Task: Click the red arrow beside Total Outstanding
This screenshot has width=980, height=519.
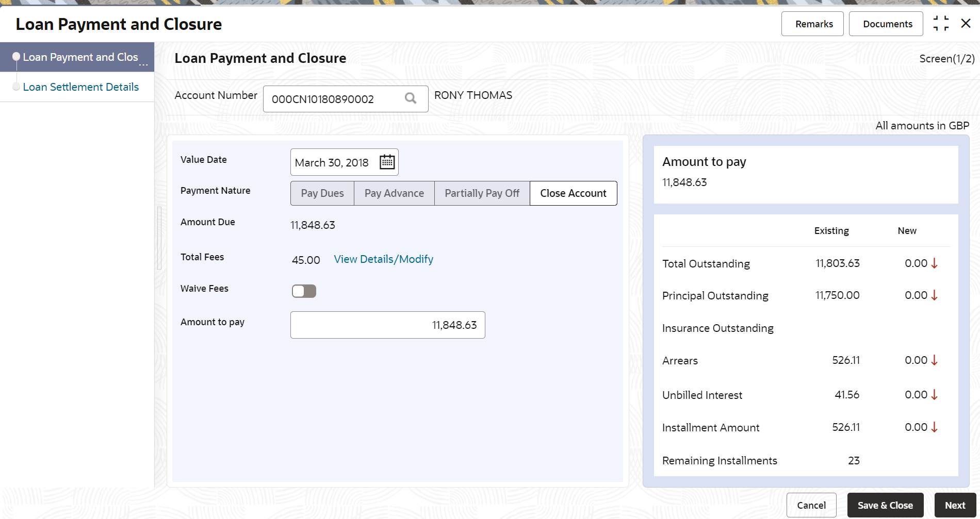Action: [934, 263]
